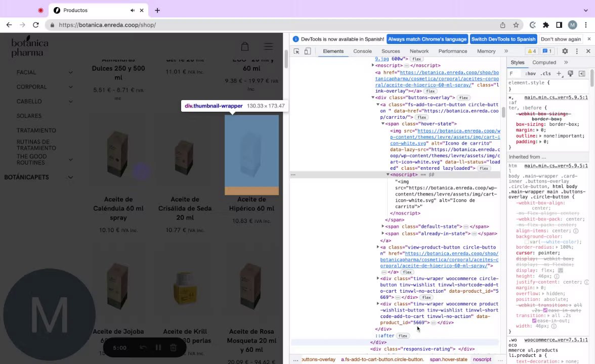This screenshot has height=364, width=595.
Task: Toggle the computed styles sidebar icon
Action: click(x=582, y=74)
